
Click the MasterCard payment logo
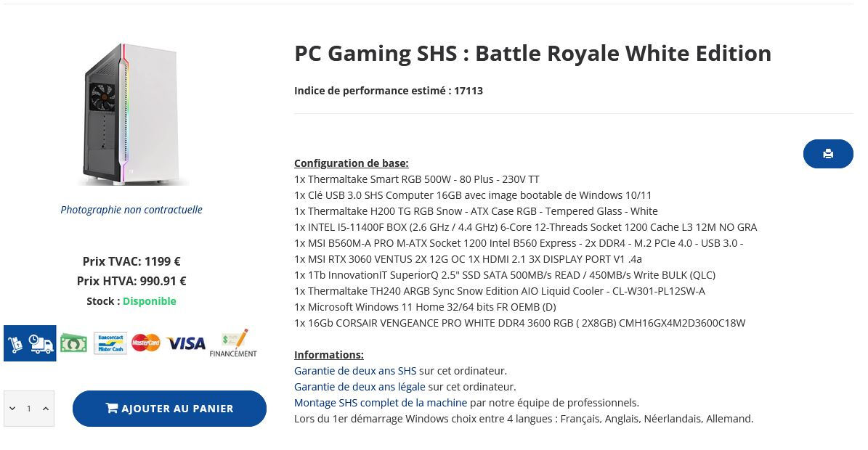click(x=146, y=343)
